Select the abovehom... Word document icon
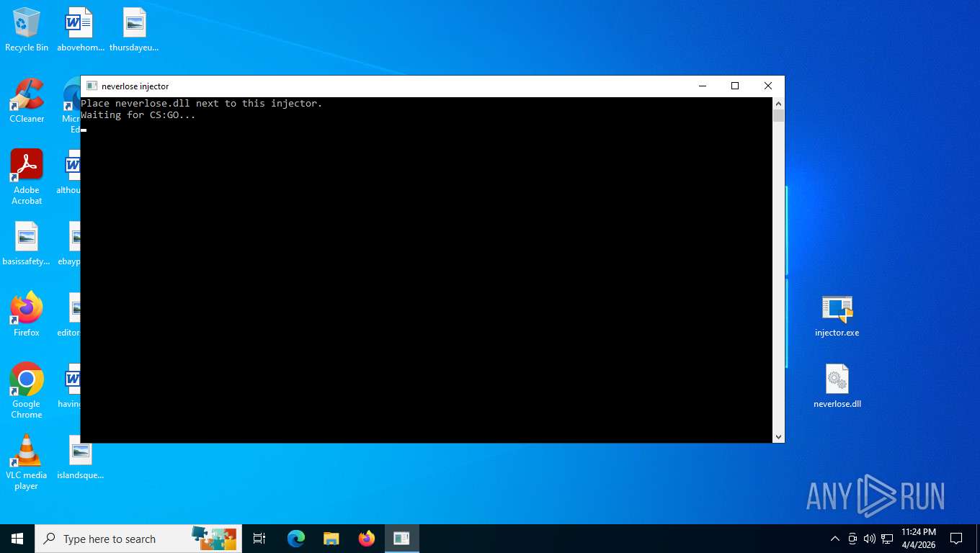Image resolution: width=980 pixels, height=553 pixels. (x=80, y=30)
